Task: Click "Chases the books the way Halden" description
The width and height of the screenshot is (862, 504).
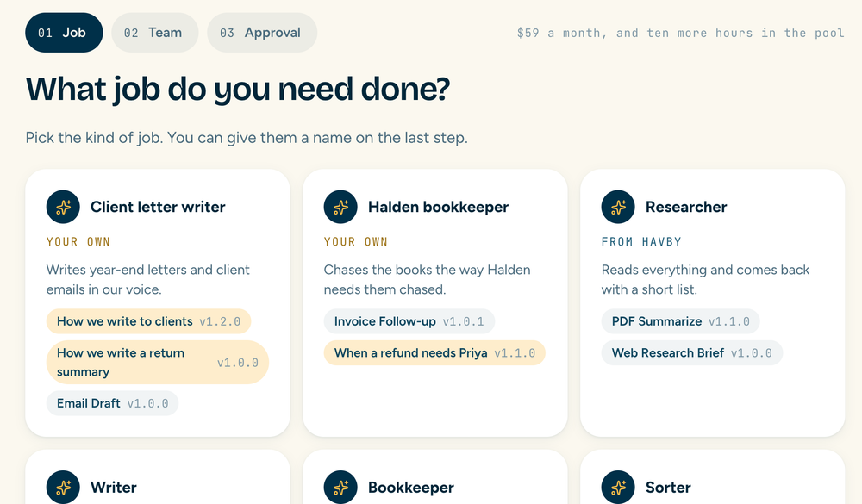Action: coord(428,280)
